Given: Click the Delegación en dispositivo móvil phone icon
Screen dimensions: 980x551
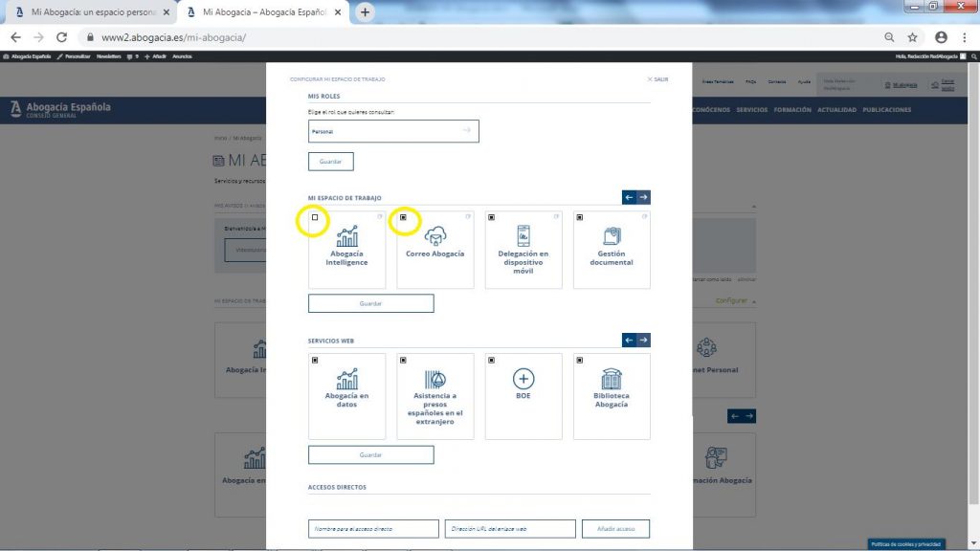Looking at the screenshot, I should pyautogui.click(x=523, y=236).
